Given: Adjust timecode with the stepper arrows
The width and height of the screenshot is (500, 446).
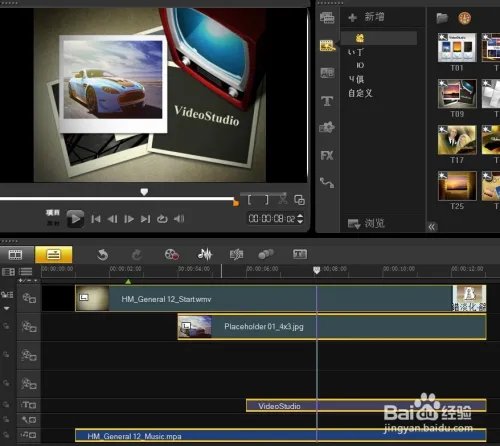Looking at the screenshot, I should [300, 219].
